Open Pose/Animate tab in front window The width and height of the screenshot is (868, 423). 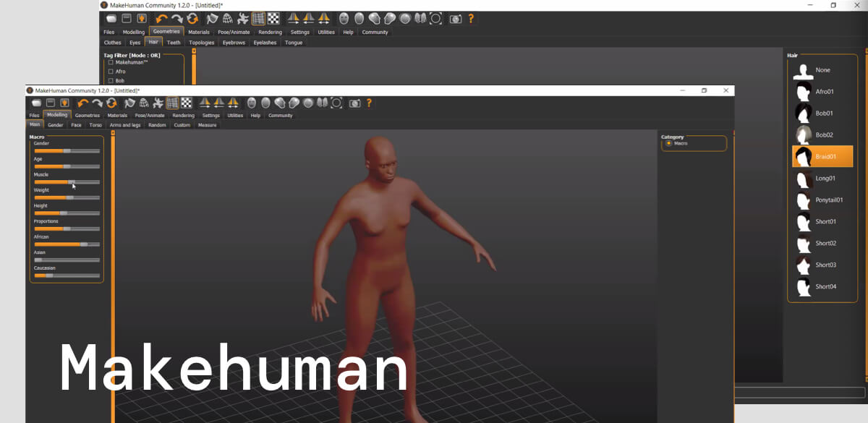[150, 115]
